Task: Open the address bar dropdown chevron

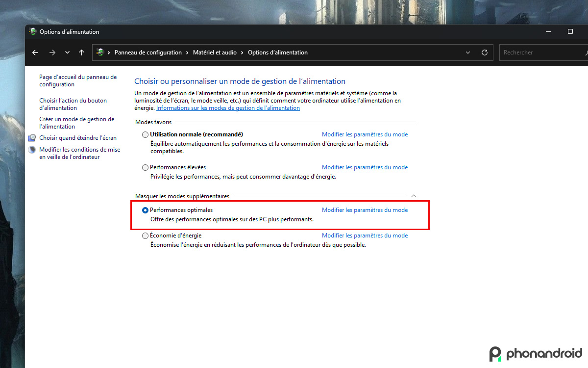Action: 468,53
